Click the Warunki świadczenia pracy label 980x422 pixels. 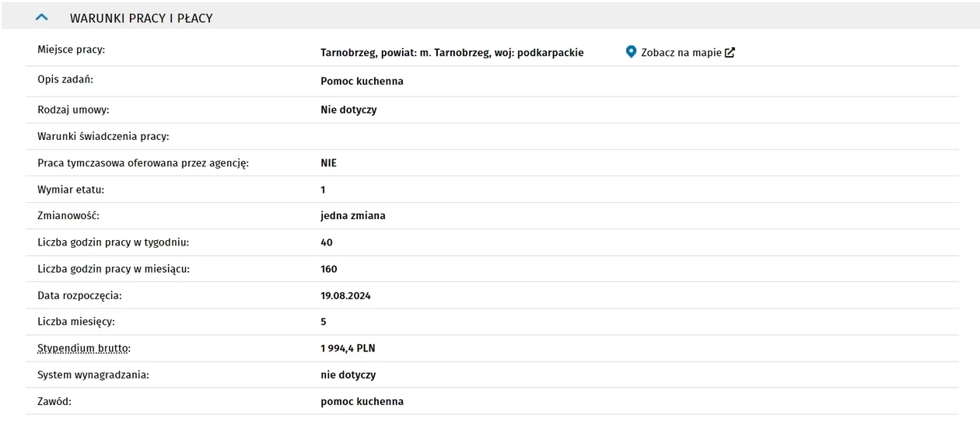pos(103,136)
